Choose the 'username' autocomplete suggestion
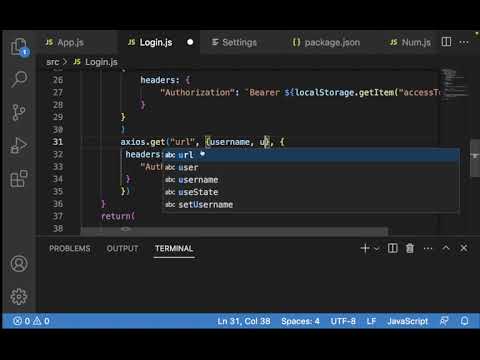The width and height of the screenshot is (480, 360). pos(311,180)
